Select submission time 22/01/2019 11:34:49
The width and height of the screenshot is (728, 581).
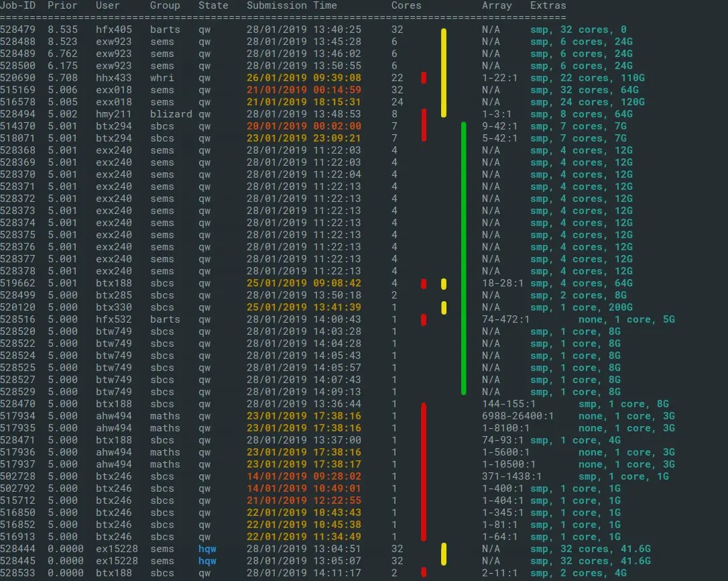(304, 537)
